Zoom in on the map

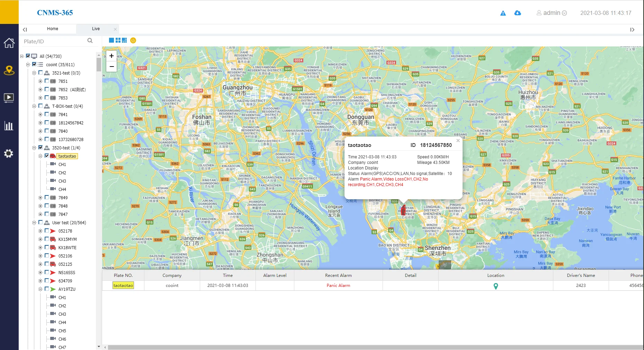111,56
